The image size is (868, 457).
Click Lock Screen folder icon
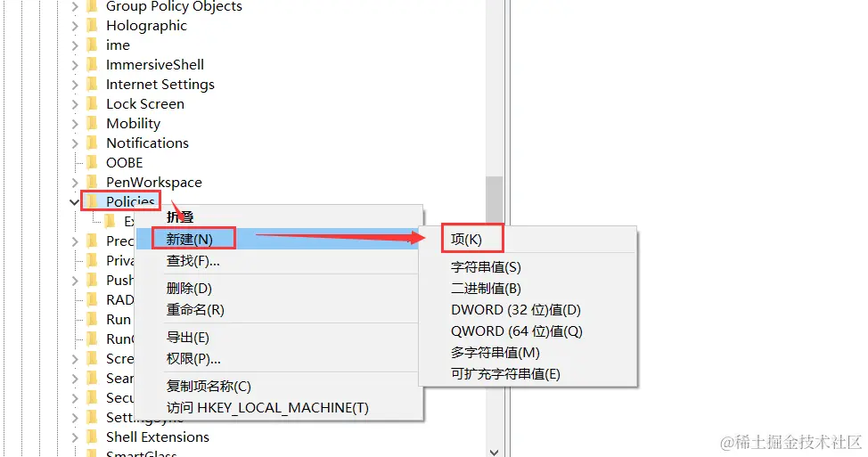click(x=93, y=103)
